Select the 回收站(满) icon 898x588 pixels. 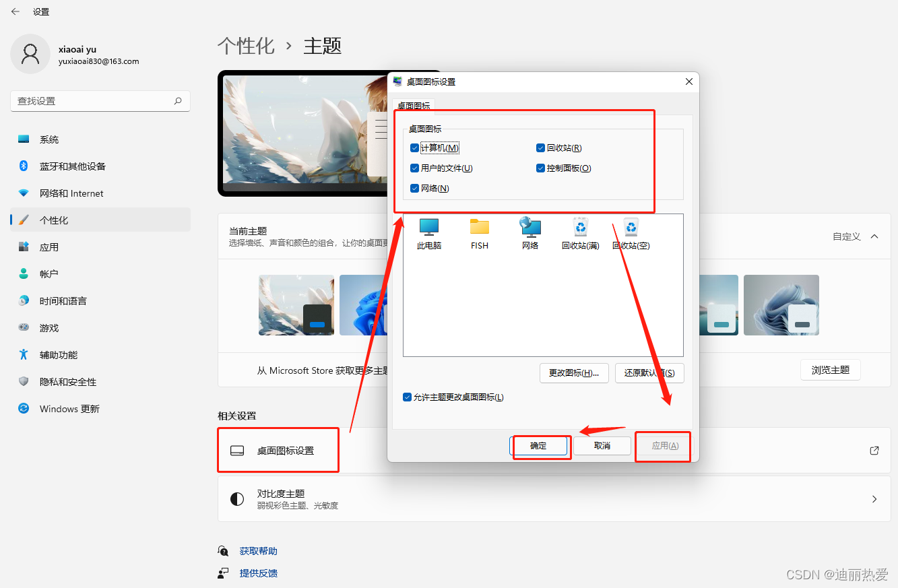[x=581, y=234]
